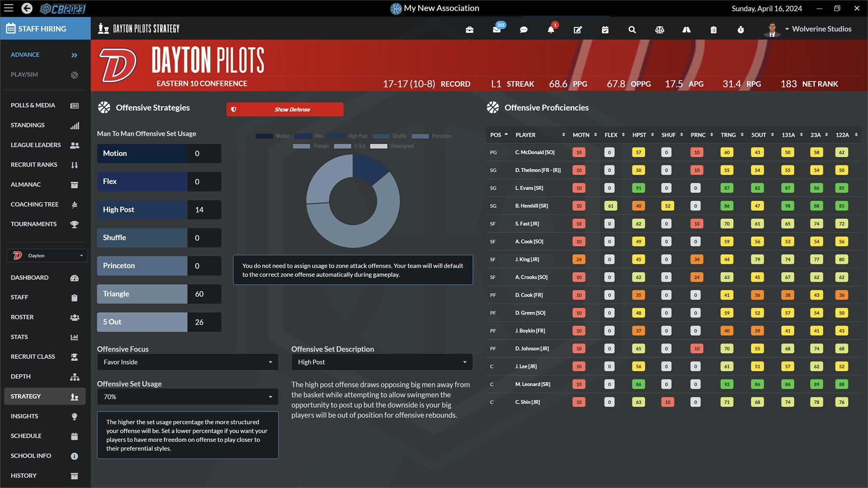868x488 pixels.
Task: Open notifications with the alert badge
Action: (x=551, y=29)
